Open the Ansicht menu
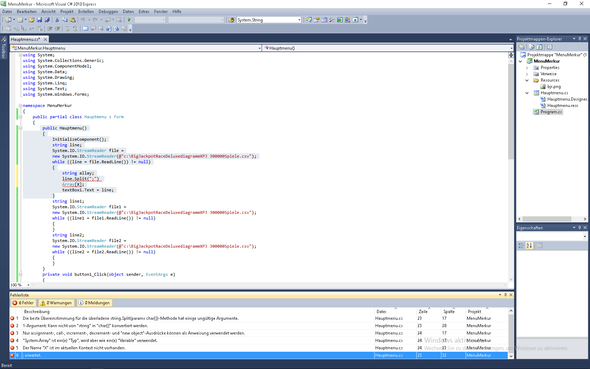Image resolution: width=590 pixels, height=369 pixels. coord(48,12)
